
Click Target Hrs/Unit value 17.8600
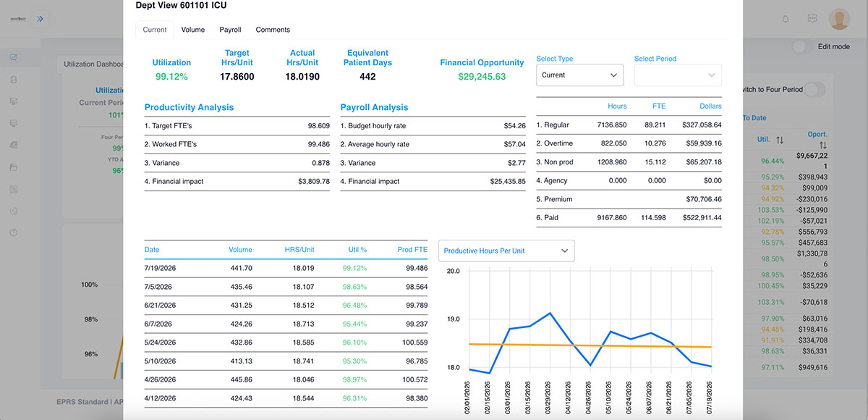click(x=237, y=77)
